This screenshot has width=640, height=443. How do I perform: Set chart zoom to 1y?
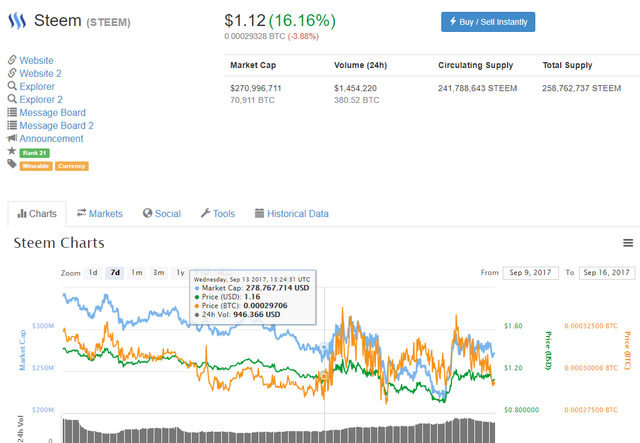point(180,273)
